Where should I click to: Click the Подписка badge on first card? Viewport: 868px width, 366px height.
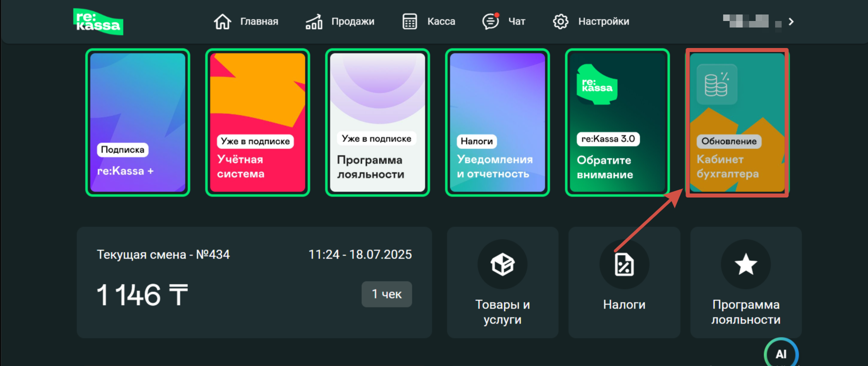[122, 149]
